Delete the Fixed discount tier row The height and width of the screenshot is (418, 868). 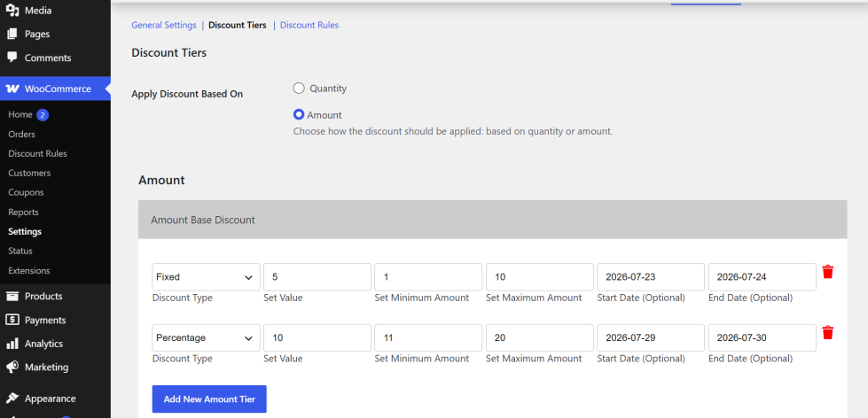(x=827, y=272)
